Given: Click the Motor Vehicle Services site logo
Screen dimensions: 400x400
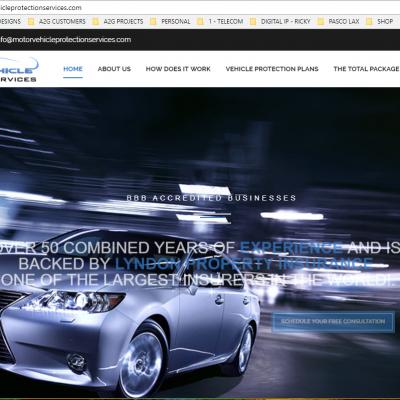Looking at the screenshot, I should [19, 70].
